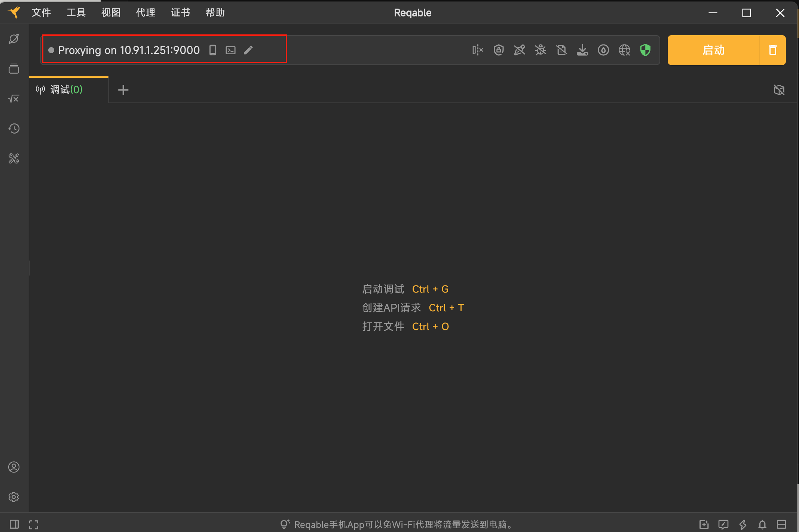This screenshot has width=799, height=532.
Task: Click the lightning bolt status icon
Action: click(743, 524)
